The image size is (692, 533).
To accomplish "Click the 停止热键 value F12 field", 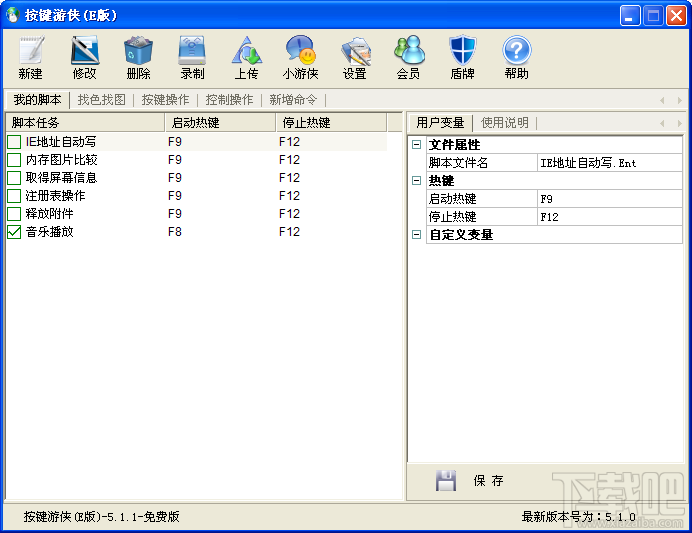I will pyautogui.click(x=610, y=217).
